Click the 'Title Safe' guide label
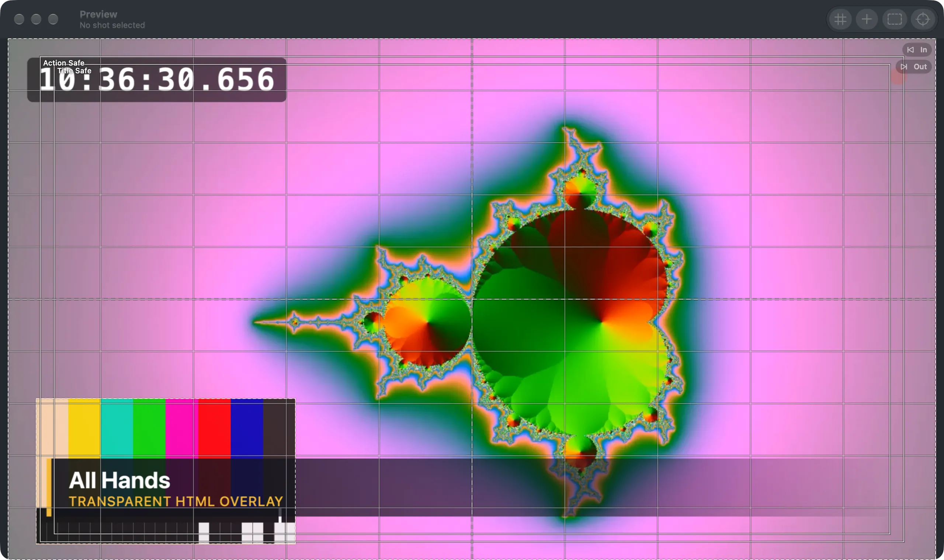Image resolution: width=944 pixels, height=560 pixels. [74, 71]
